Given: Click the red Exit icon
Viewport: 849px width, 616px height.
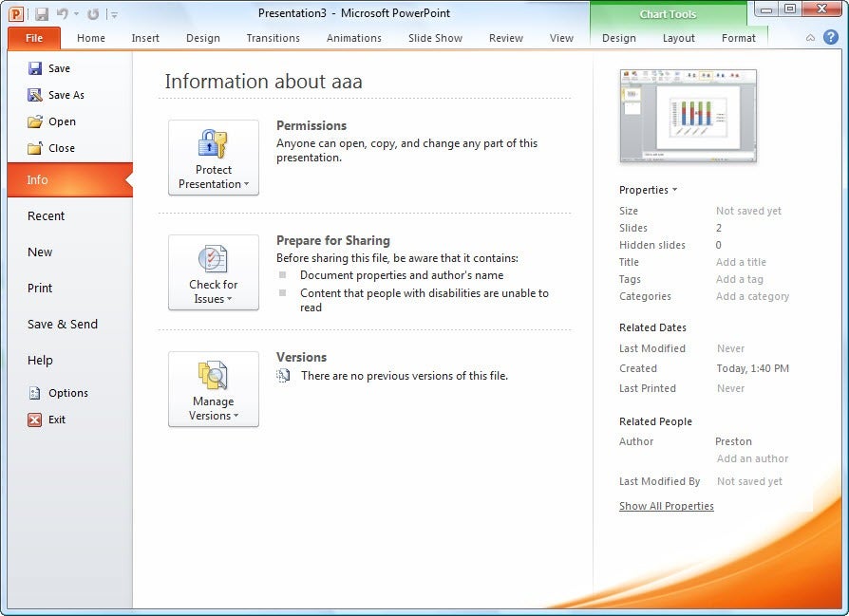Looking at the screenshot, I should (34, 420).
